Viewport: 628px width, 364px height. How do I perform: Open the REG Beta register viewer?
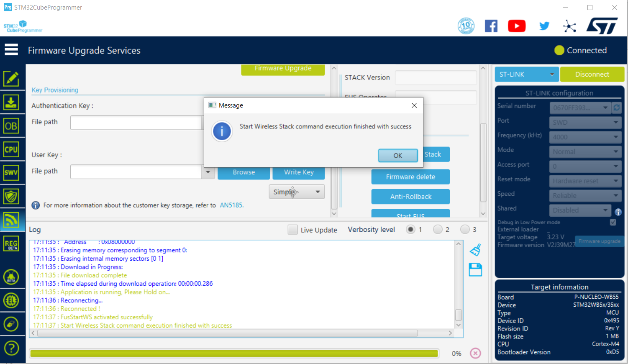(x=12, y=243)
